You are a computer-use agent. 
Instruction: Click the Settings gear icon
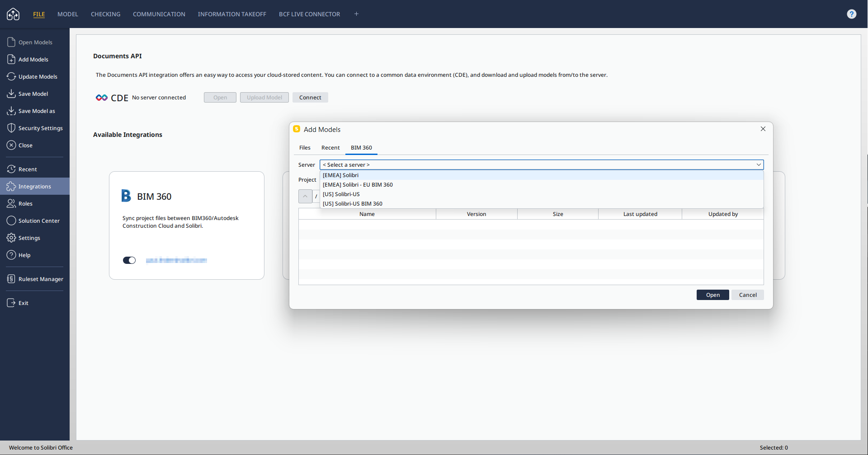click(x=11, y=238)
